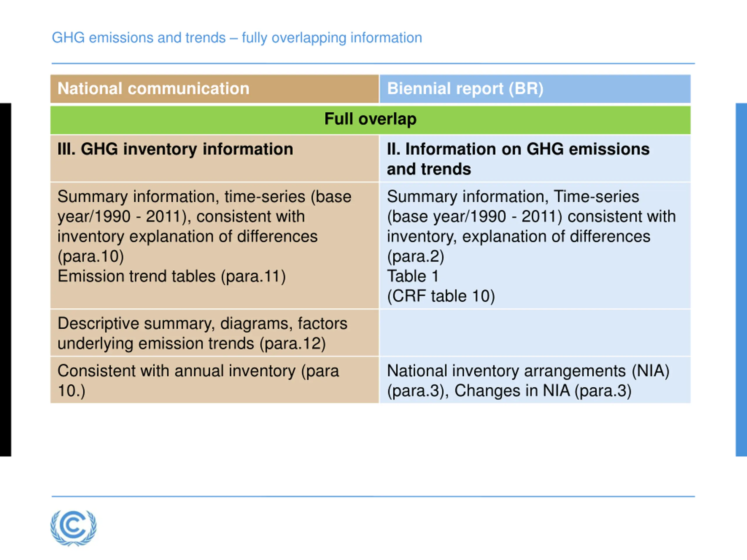The image size is (747, 560).
Task: Select the slide title about GHG emissions
Action: pos(237,38)
